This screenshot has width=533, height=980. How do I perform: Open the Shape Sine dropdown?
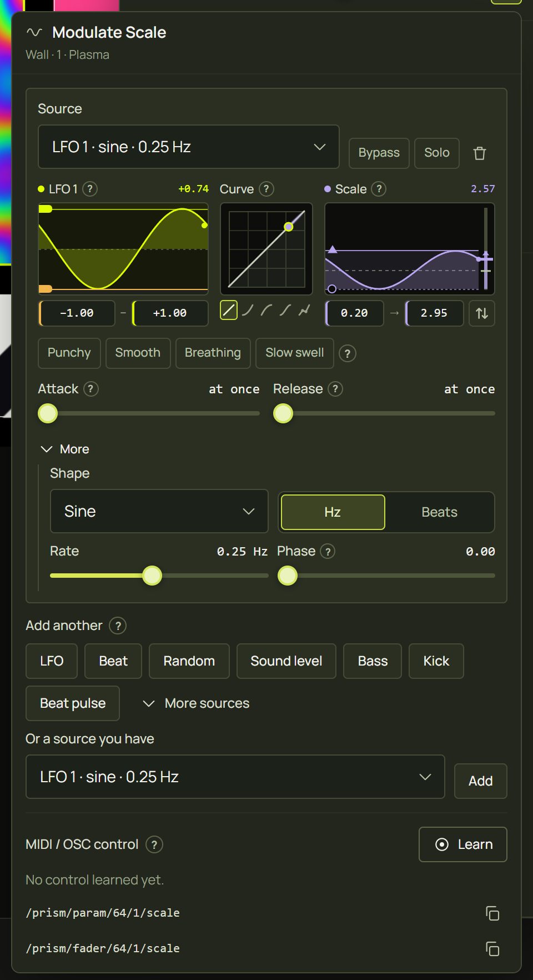click(159, 511)
